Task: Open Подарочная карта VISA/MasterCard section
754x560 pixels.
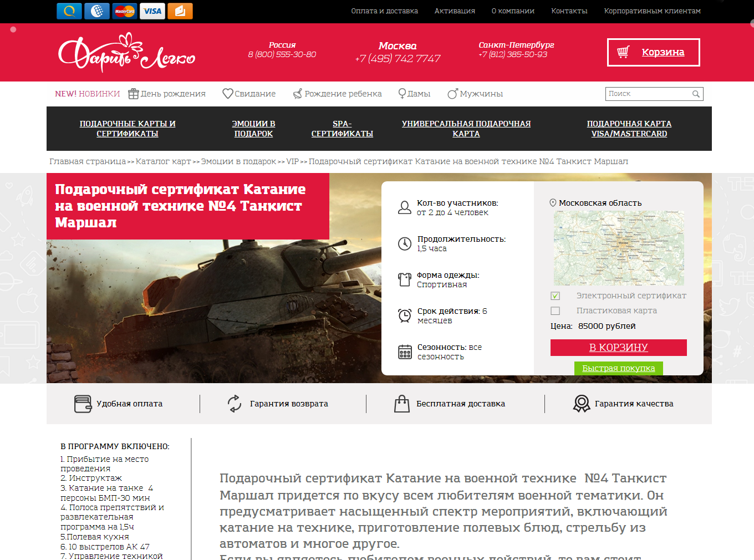Action: click(x=629, y=129)
